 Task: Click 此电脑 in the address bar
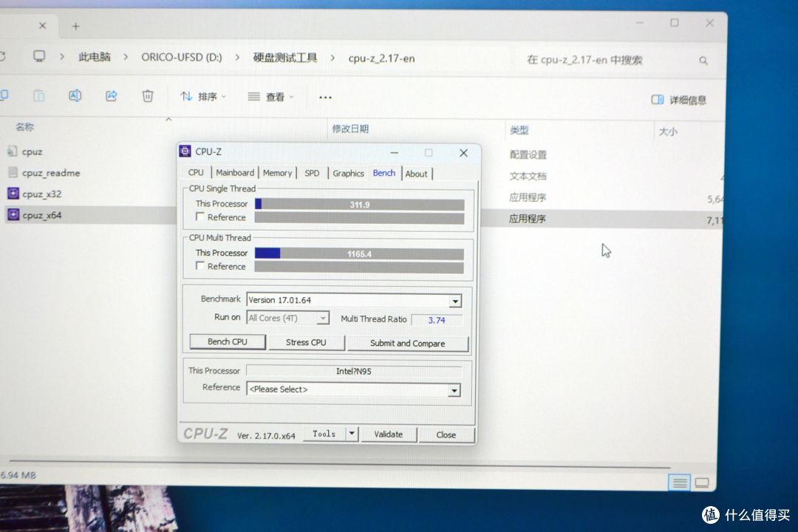pyautogui.click(x=94, y=56)
